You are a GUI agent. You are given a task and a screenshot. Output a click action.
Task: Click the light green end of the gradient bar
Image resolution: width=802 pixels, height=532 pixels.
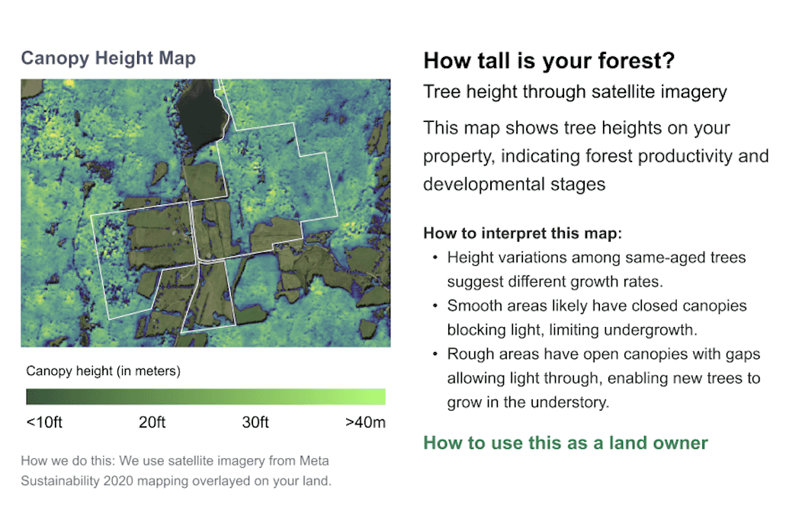click(x=375, y=396)
